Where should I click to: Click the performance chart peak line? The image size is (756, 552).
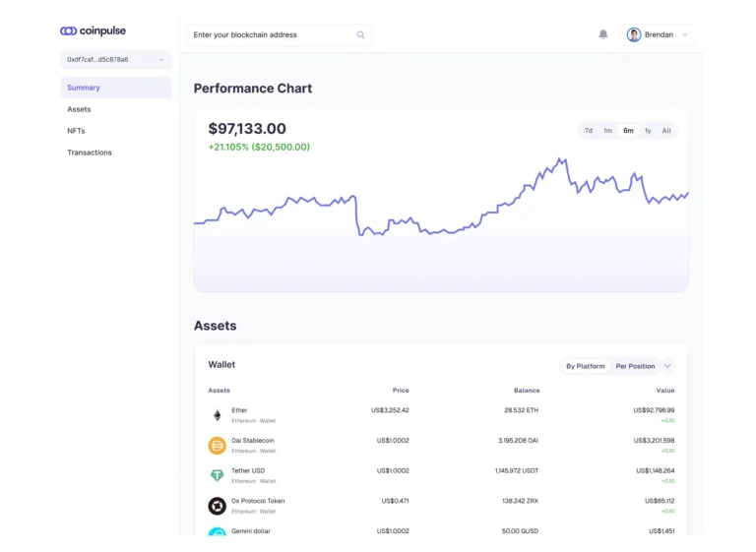tap(560, 159)
